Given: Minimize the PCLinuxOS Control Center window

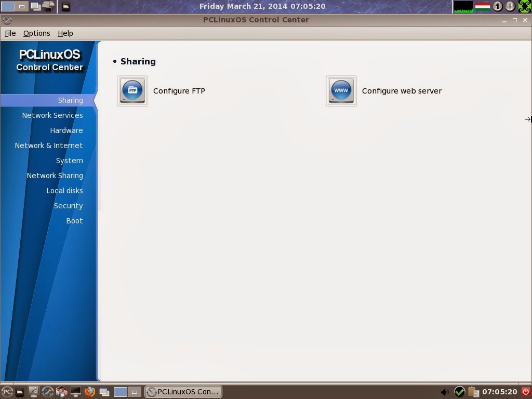Looking at the screenshot, I should [504, 20].
